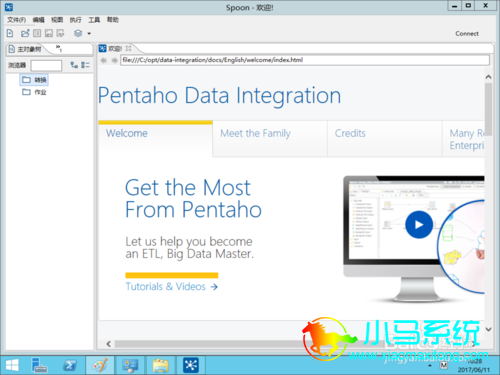
Task: Open the Credits tab
Action: coord(385,138)
